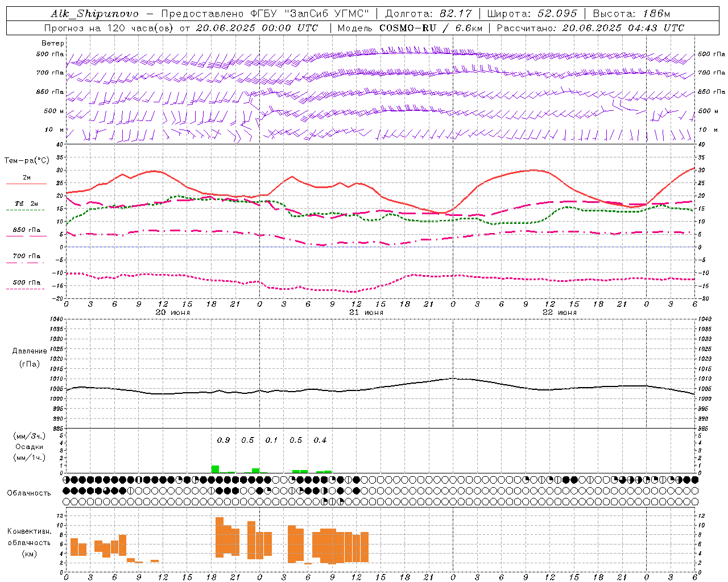
Task: Click the Рассчитано: 20.06.2025 04:43 UTC timestamp
Action: [590, 28]
